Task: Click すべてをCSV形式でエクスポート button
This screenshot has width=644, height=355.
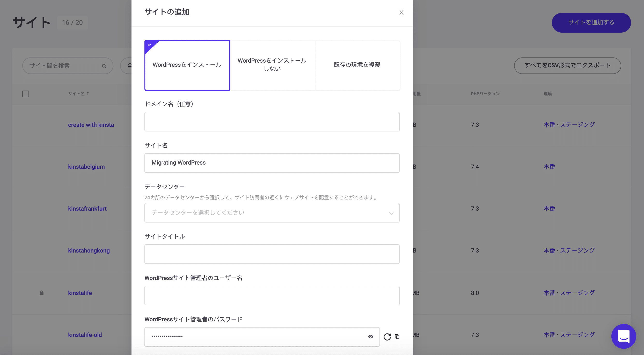Action: pyautogui.click(x=567, y=65)
